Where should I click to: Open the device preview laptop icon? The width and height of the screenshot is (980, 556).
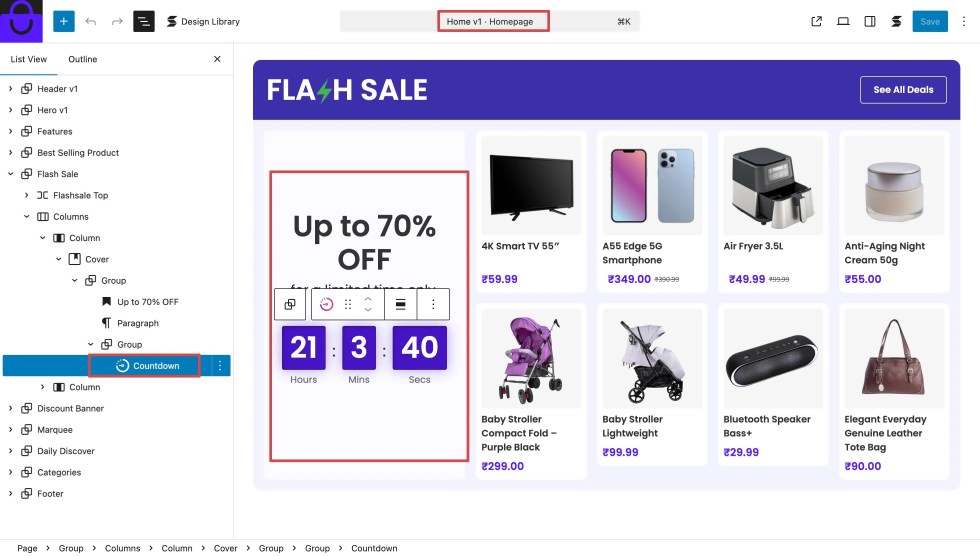[843, 21]
